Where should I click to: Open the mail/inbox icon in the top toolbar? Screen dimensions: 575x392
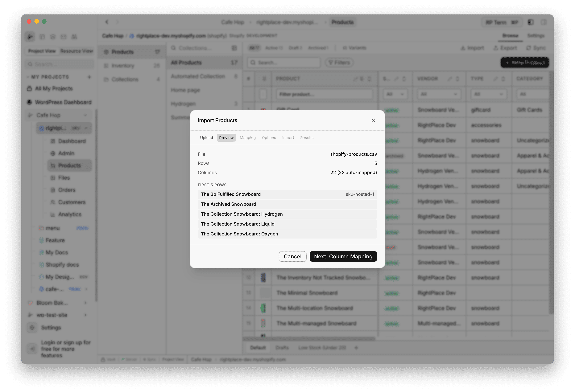click(64, 37)
